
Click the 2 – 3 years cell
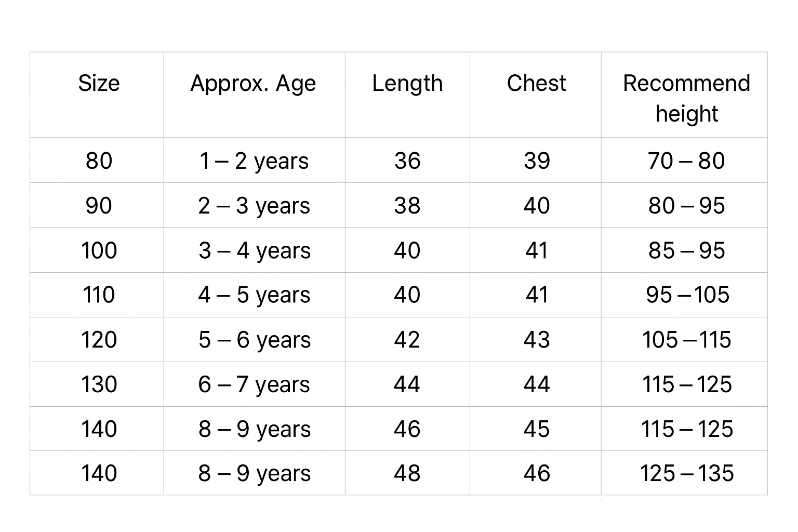coord(254,206)
